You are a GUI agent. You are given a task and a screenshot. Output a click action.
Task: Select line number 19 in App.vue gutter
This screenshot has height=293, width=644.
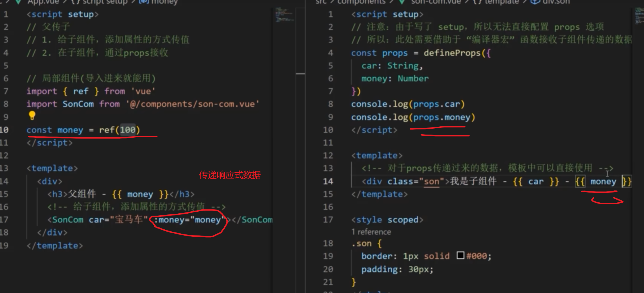[x=4, y=246]
